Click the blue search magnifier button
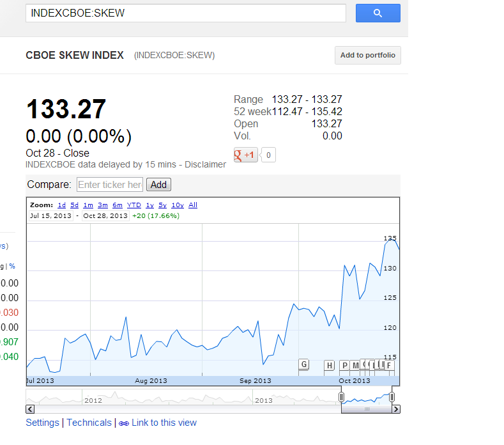 (x=378, y=13)
